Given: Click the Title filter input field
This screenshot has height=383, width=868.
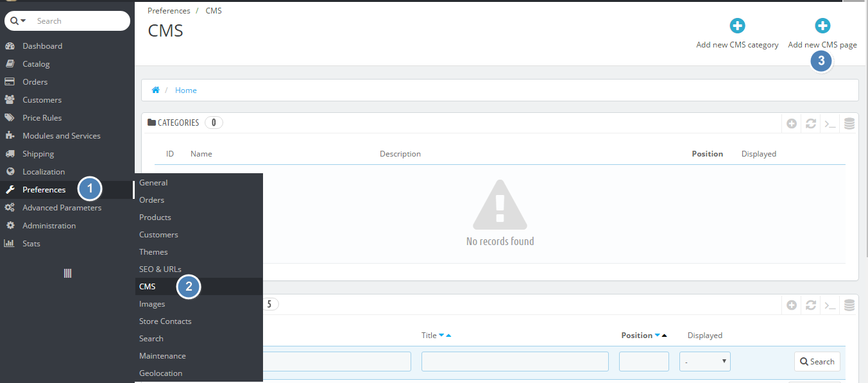Looking at the screenshot, I should [x=515, y=362].
